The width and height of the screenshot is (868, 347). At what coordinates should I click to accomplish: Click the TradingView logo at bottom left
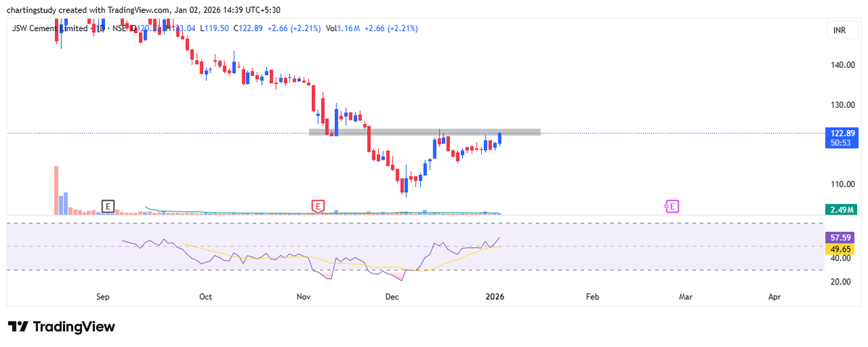pos(61,327)
